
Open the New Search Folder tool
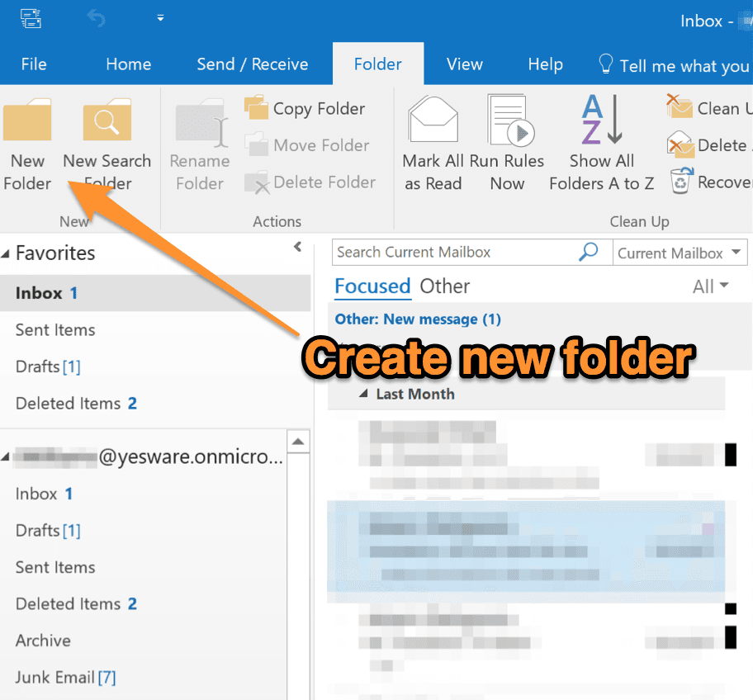(x=107, y=122)
